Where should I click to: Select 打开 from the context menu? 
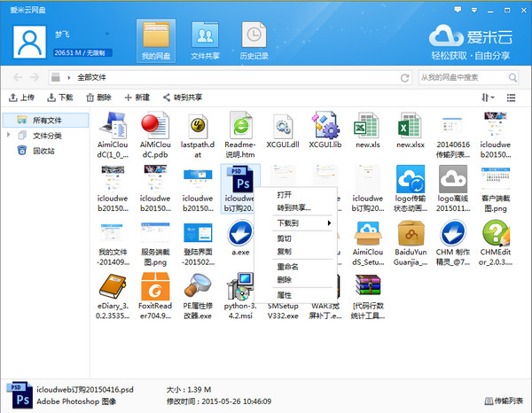click(285, 194)
